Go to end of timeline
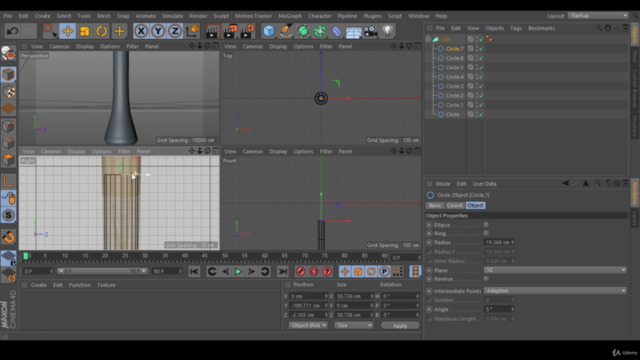 coord(282,271)
